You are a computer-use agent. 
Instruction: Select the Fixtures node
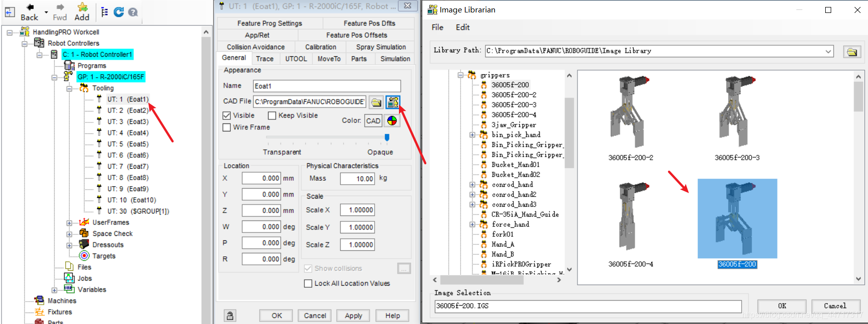pos(60,312)
